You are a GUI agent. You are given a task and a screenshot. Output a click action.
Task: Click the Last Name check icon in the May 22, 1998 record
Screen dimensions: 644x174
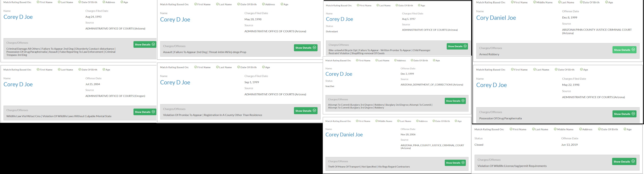(534, 70)
